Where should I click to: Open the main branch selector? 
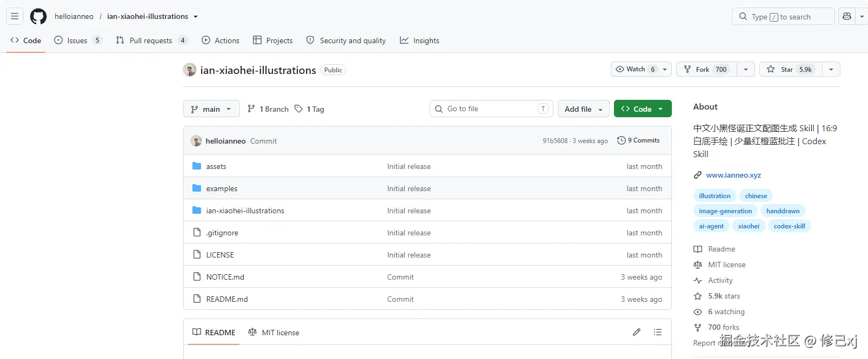(x=211, y=109)
